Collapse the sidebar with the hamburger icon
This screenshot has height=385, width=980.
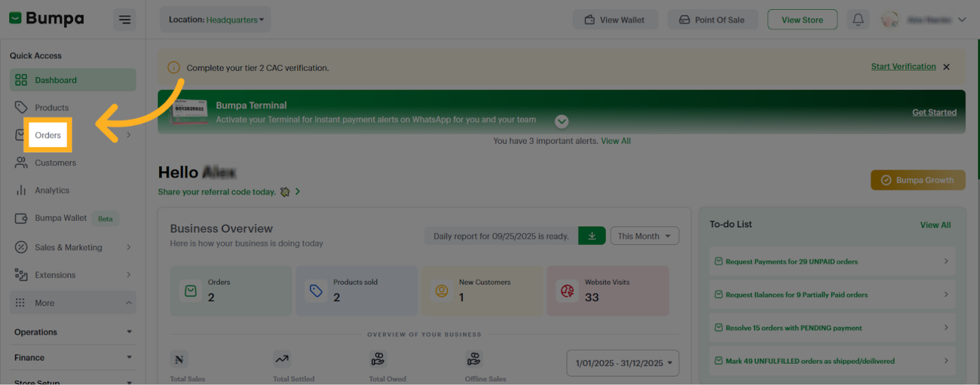(x=125, y=20)
